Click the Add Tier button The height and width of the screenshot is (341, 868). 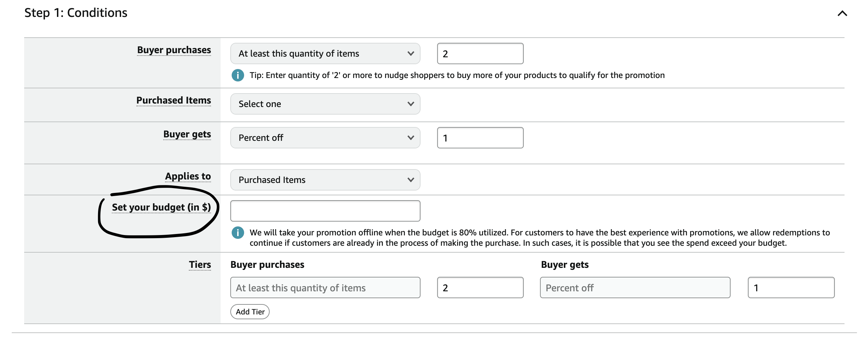pos(250,312)
